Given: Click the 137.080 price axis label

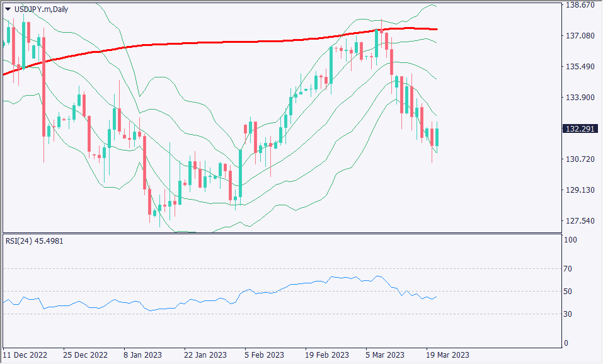Looking at the screenshot, I should 580,36.
